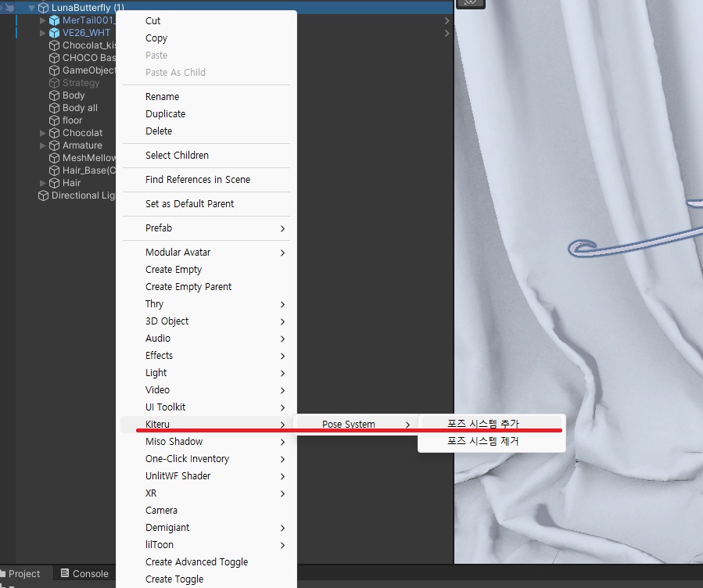Image resolution: width=703 pixels, height=588 pixels.
Task: Open the Thry submenu
Action: point(206,304)
